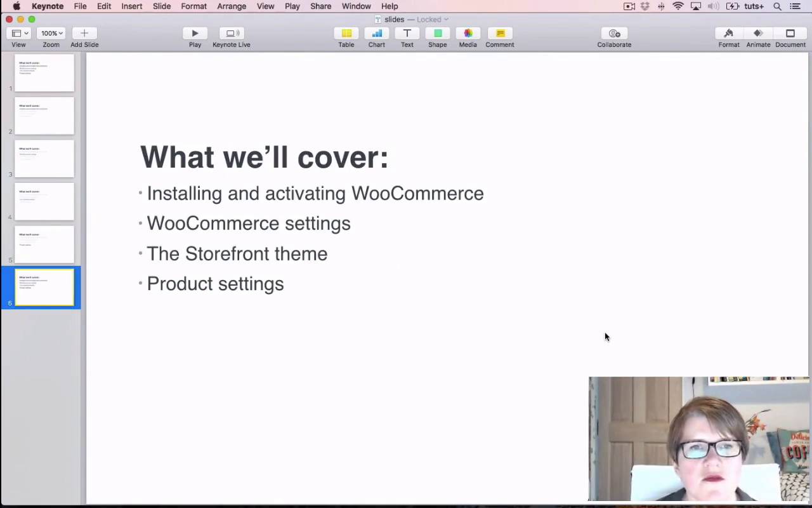The width and height of the screenshot is (812, 508).
Task: Open the Insert menu
Action: pos(132,6)
